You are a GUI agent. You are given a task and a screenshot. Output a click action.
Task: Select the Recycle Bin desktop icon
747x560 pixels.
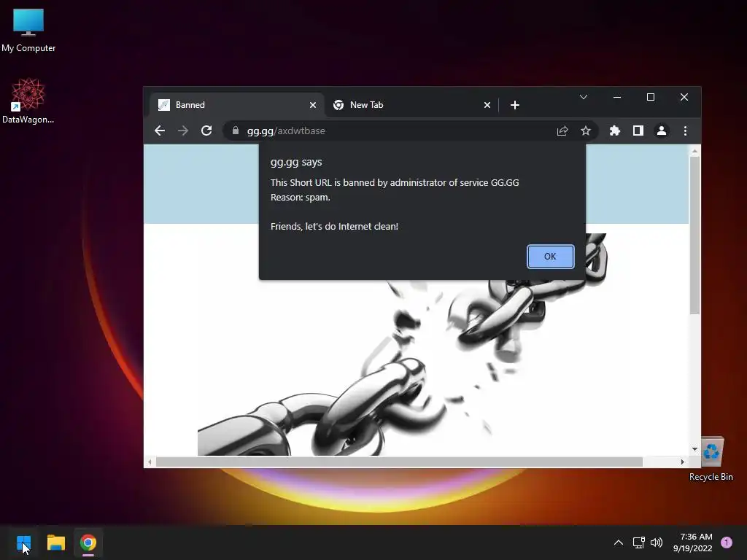(x=711, y=459)
